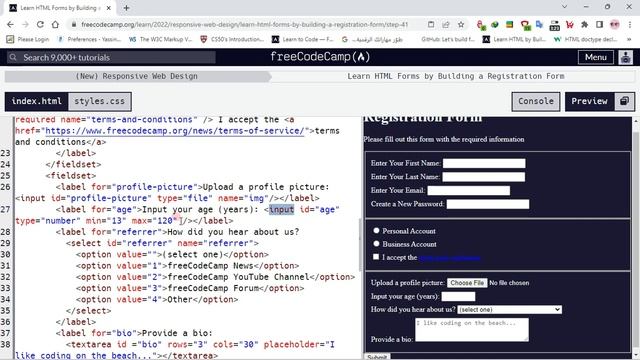Open the Chrome three-dot menu
The width and height of the screenshot is (640, 360).
(629, 24)
